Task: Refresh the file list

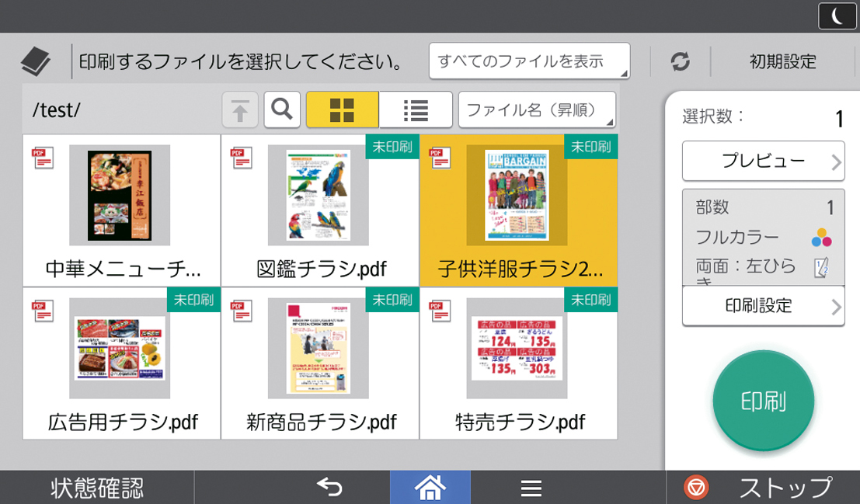Action: [x=680, y=61]
